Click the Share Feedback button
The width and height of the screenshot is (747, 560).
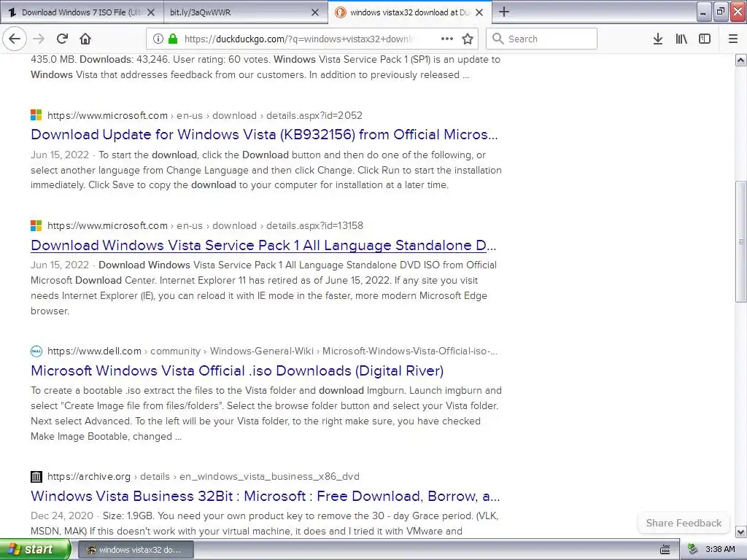click(684, 523)
